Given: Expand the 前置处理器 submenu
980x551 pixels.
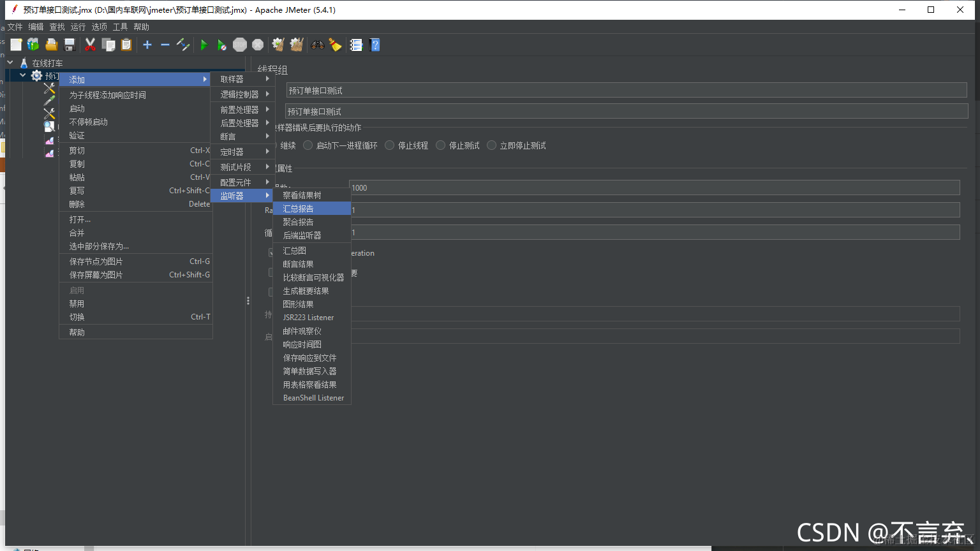Looking at the screenshot, I should click(x=243, y=110).
